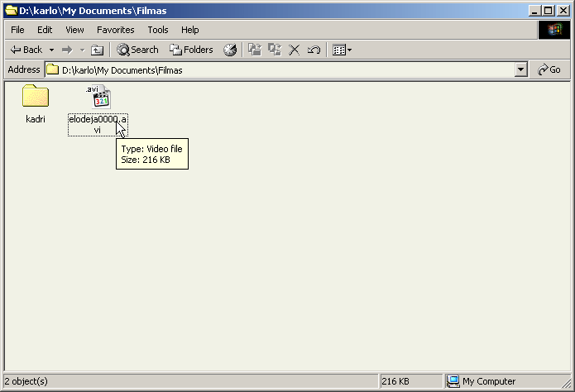The height and width of the screenshot is (392, 575).
Task: Open the Views dropdown button
Action: [x=342, y=50]
